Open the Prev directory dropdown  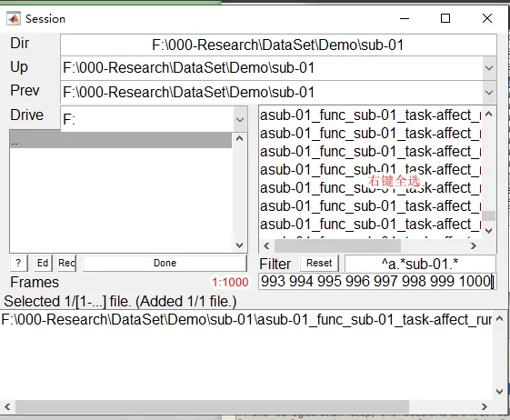click(489, 93)
